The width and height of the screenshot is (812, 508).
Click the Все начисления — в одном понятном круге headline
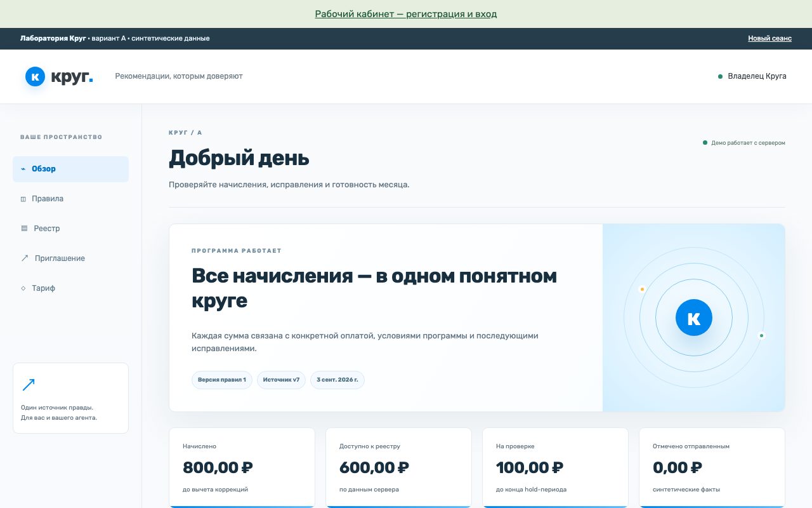374,288
